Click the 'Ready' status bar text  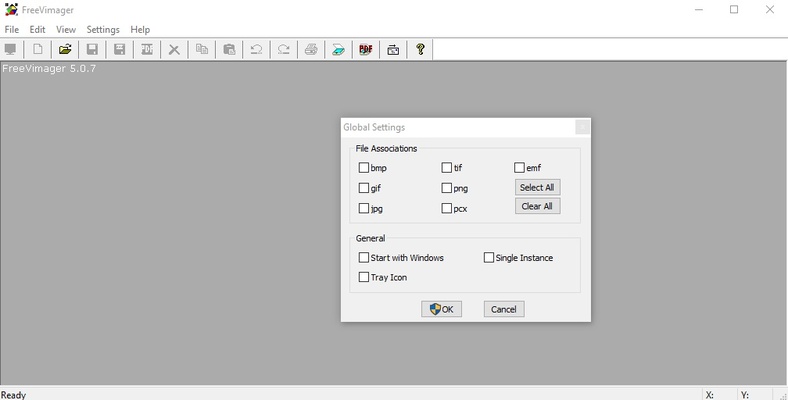(14, 395)
